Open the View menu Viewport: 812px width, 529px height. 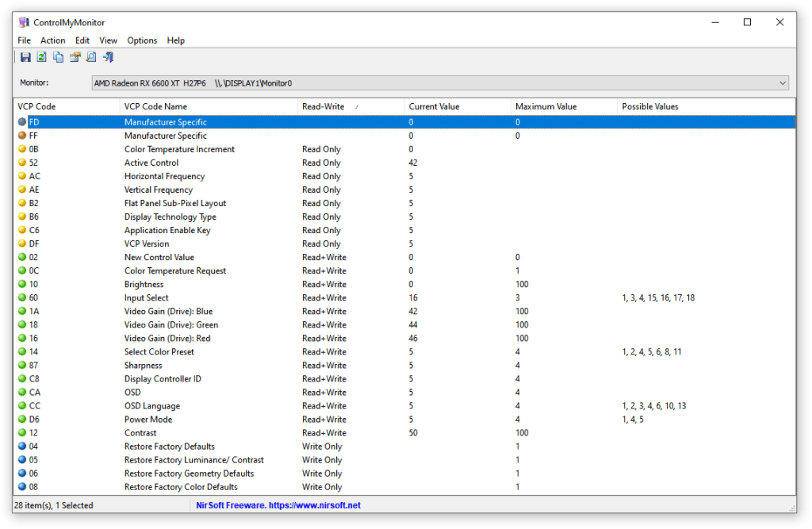108,40
